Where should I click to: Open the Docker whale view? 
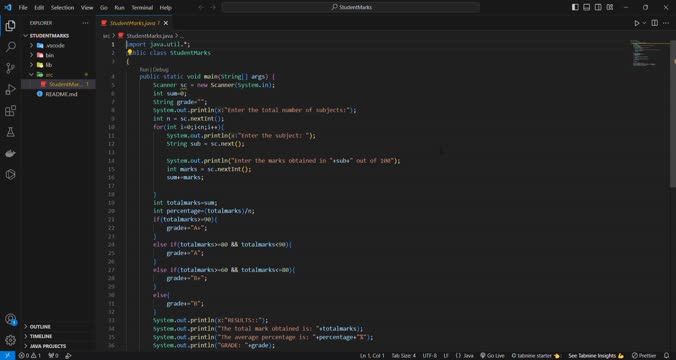(x=10, y=153)
